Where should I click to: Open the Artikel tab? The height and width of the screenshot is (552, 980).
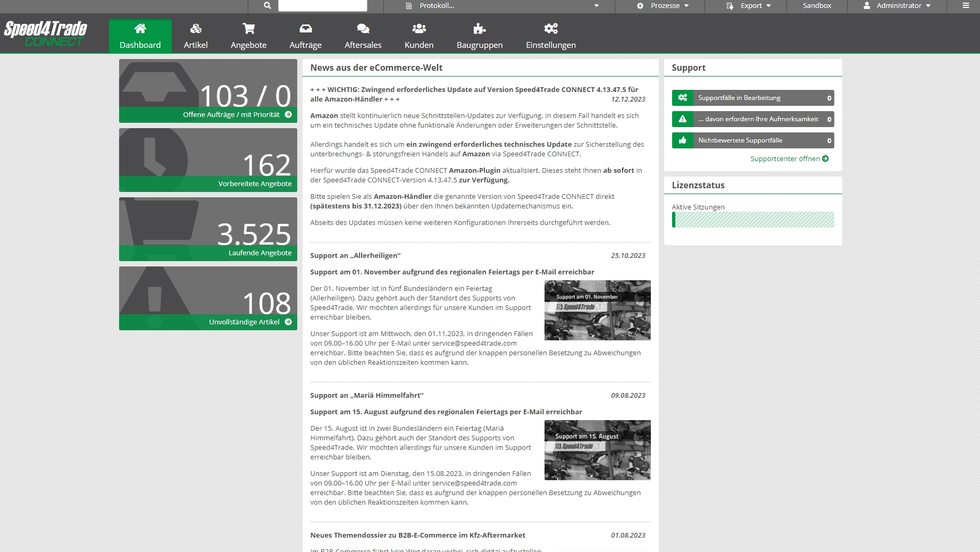coord(196,36)
